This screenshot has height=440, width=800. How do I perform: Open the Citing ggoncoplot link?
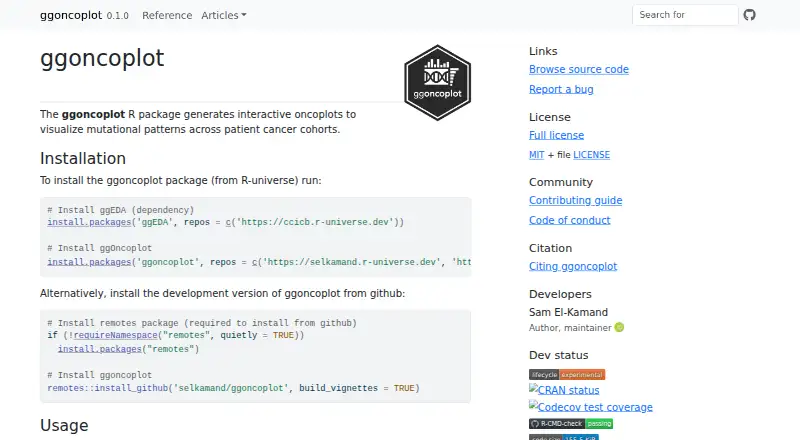(573, 266)
